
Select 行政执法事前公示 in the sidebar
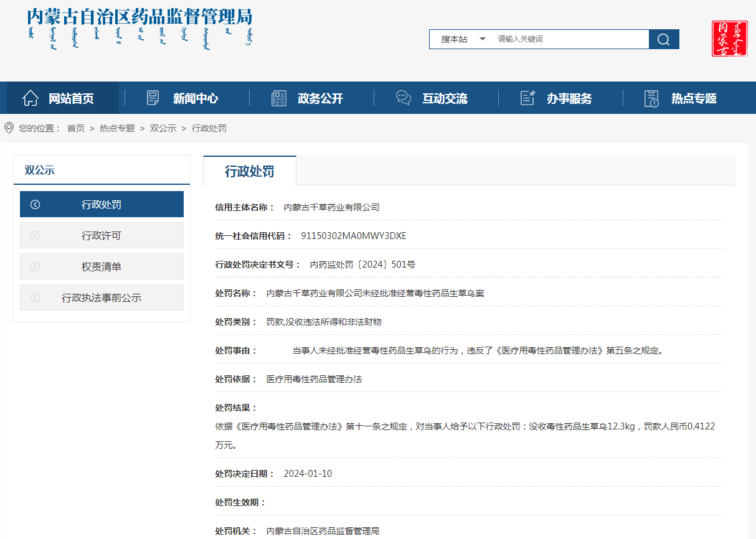click(x=102, y=298)
